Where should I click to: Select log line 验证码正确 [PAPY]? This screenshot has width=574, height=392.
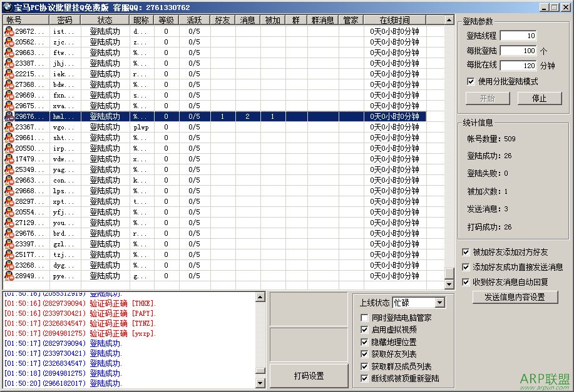coord(80,313)
